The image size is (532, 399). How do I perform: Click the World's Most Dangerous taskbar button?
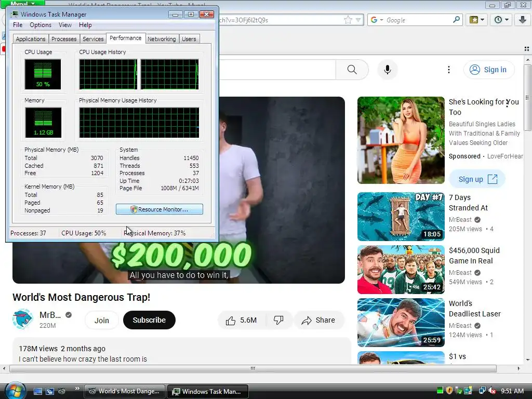[x=125, y=391]
